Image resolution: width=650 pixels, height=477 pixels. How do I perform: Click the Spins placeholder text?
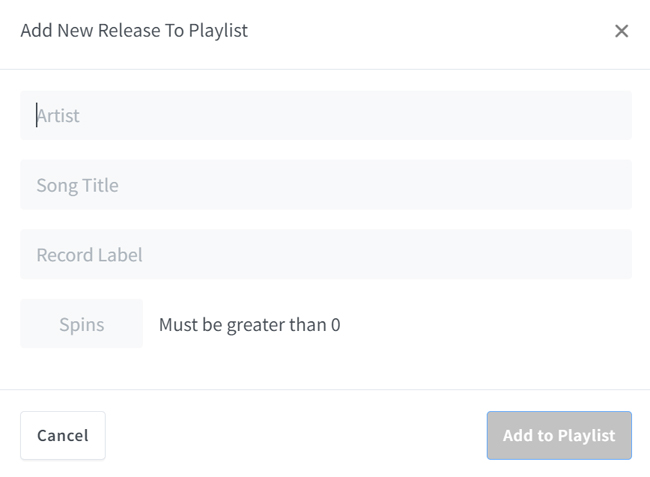click(81, 324)
